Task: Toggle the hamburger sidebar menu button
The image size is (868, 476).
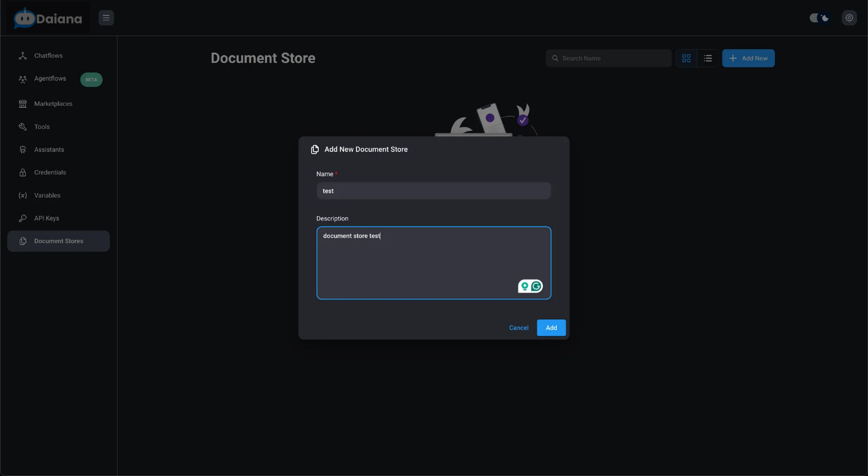Action: coord(106,18)
